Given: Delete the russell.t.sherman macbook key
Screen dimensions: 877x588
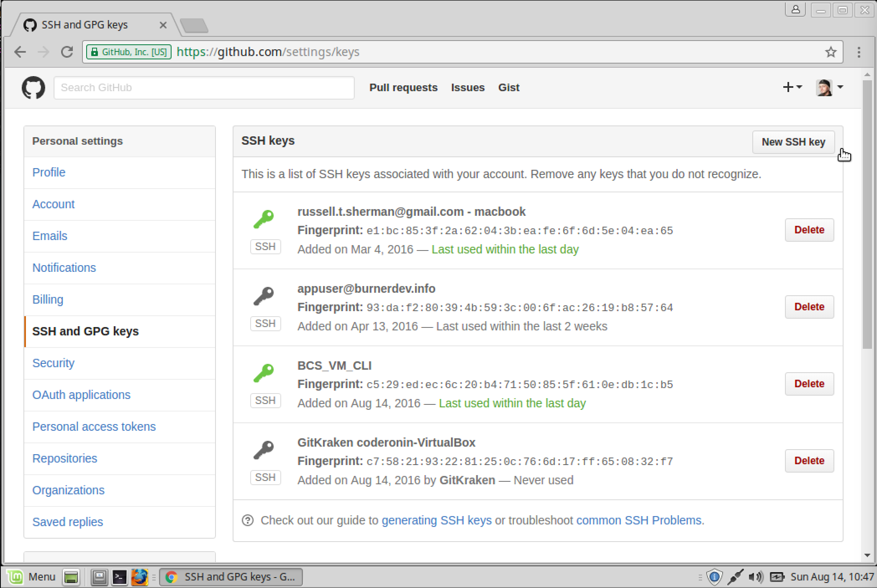Looking at the screenshot, I should [809, 230].
